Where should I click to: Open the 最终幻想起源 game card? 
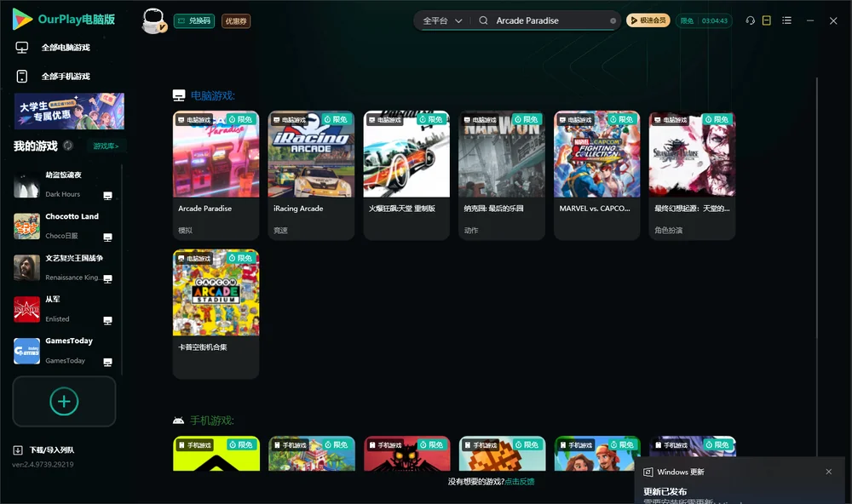coord(692,175)
